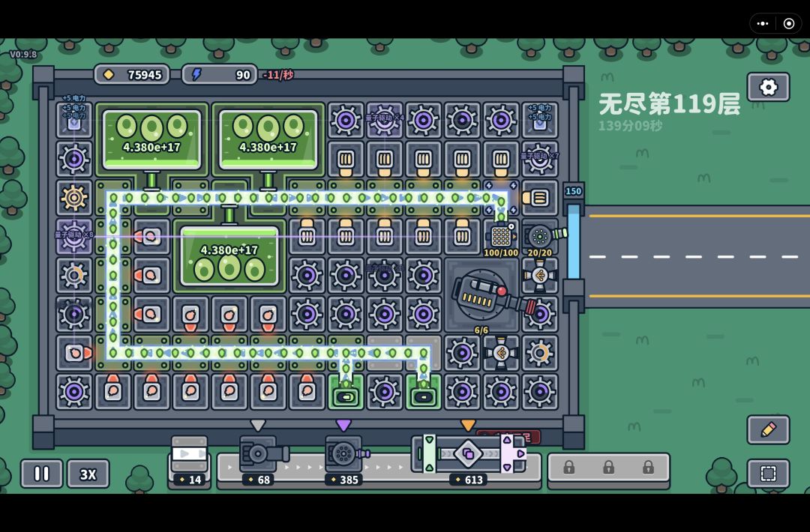Click the arrow cross module below the 6/6 label

500,353
